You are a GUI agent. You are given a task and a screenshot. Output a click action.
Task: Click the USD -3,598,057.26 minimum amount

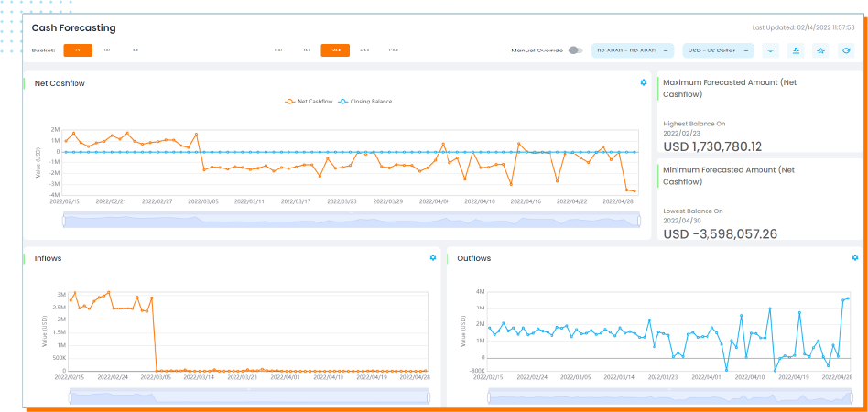tap(721, 234)
